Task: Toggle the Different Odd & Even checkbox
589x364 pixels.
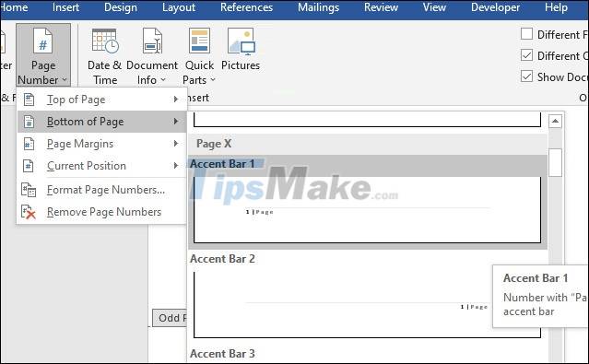Action: point(526,55)
